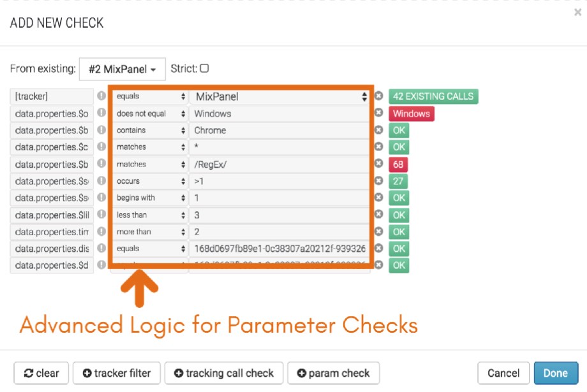Delete the 'does not equal Windows' check row
The image size is (587, 392).
point(379,113)
